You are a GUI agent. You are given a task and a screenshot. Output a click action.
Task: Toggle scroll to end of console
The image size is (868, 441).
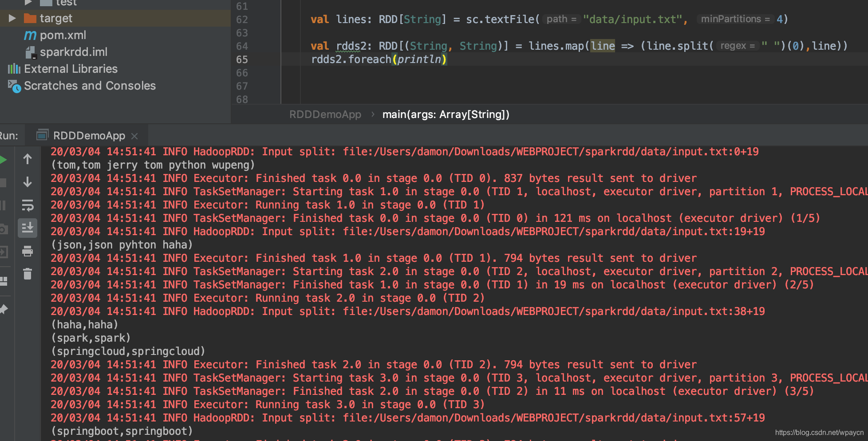[x=28, y=228]
